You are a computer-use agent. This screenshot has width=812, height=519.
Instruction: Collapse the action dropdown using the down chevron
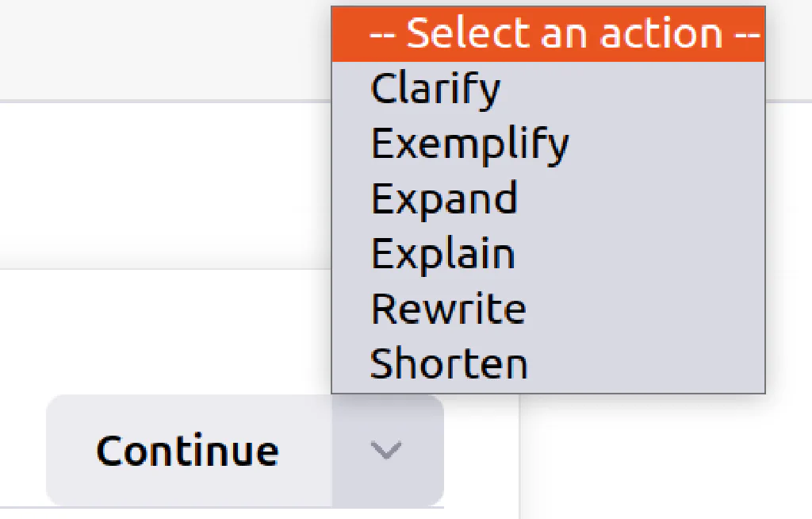coord(386,450)
